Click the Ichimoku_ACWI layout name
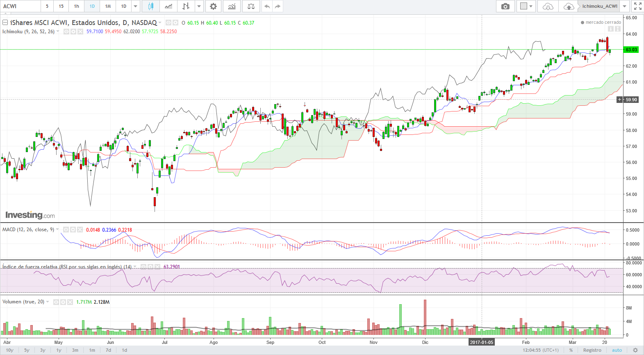This screenshot has width=644, height=355. pos(600,6)
